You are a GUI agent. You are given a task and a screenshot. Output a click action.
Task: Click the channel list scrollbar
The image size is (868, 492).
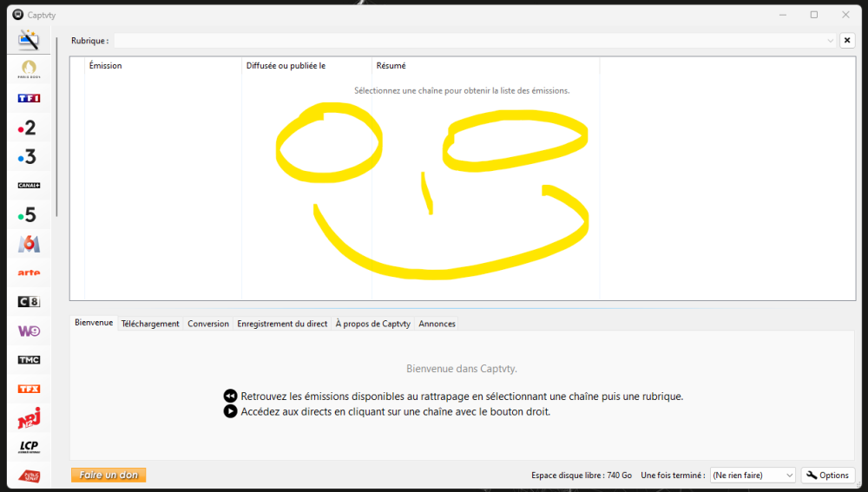click(56, 127)
